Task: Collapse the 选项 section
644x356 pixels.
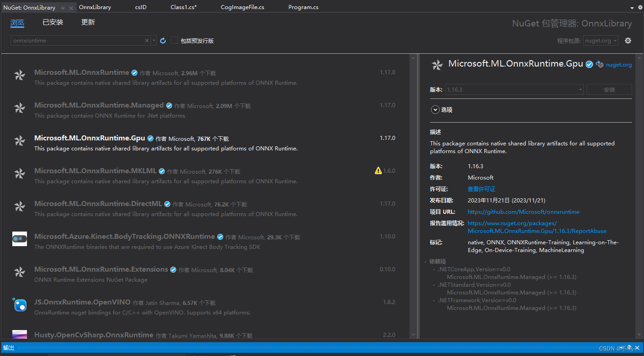Action: pyautogui.click(x=435, y=109)
